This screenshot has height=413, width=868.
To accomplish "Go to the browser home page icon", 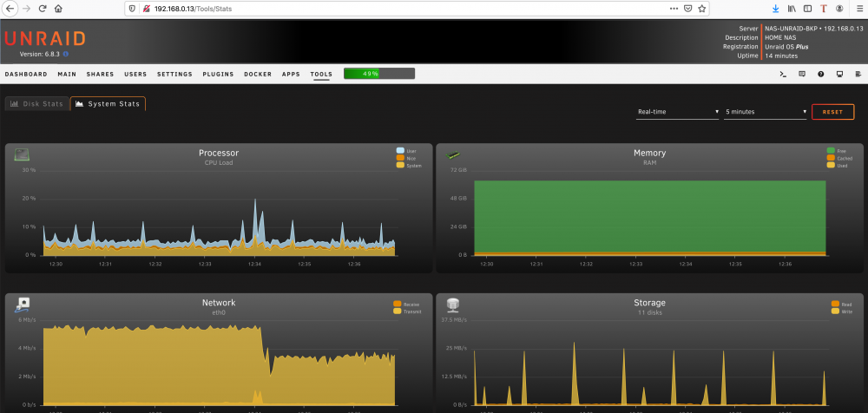I will [58, 9].
